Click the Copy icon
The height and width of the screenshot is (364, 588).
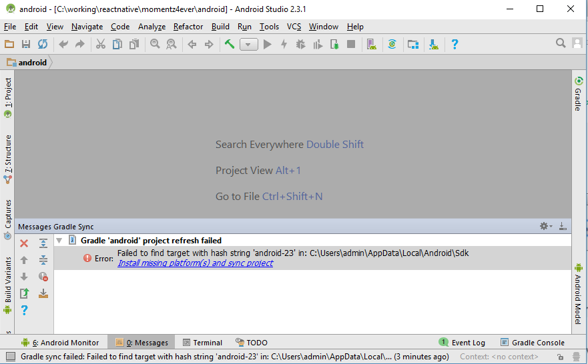point(117,44)
